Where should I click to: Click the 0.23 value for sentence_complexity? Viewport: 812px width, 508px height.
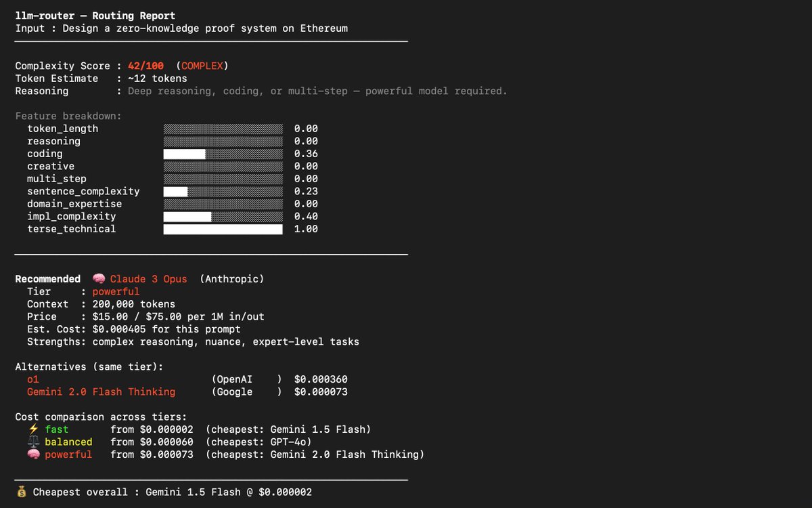[x=306, y=192]
